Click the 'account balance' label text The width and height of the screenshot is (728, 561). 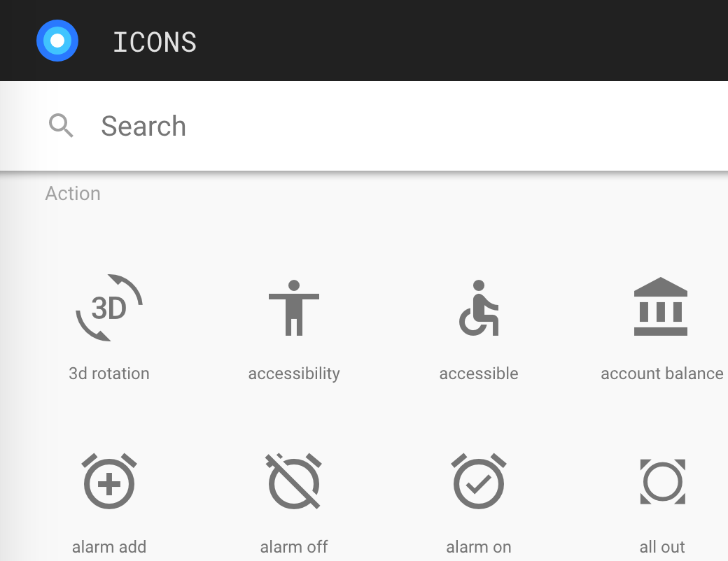click(x=662, y=374)
